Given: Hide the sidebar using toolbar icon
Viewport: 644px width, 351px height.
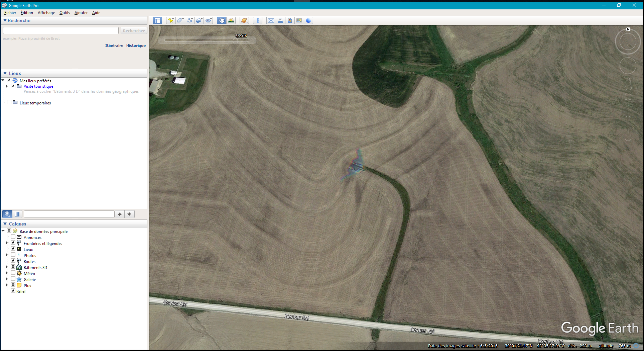Looking at the screenshot, I should tap(157, 20).
